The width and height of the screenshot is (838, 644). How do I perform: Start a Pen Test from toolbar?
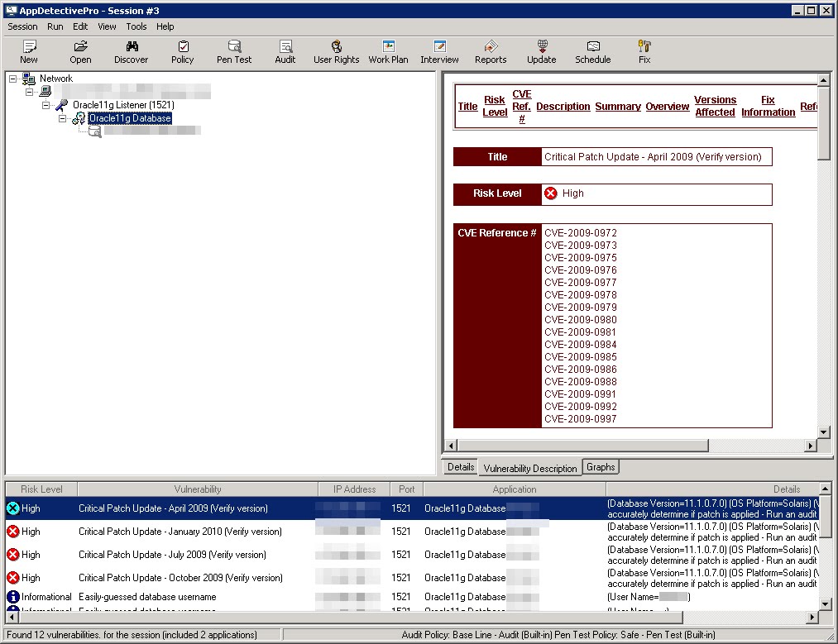(234, 46)
